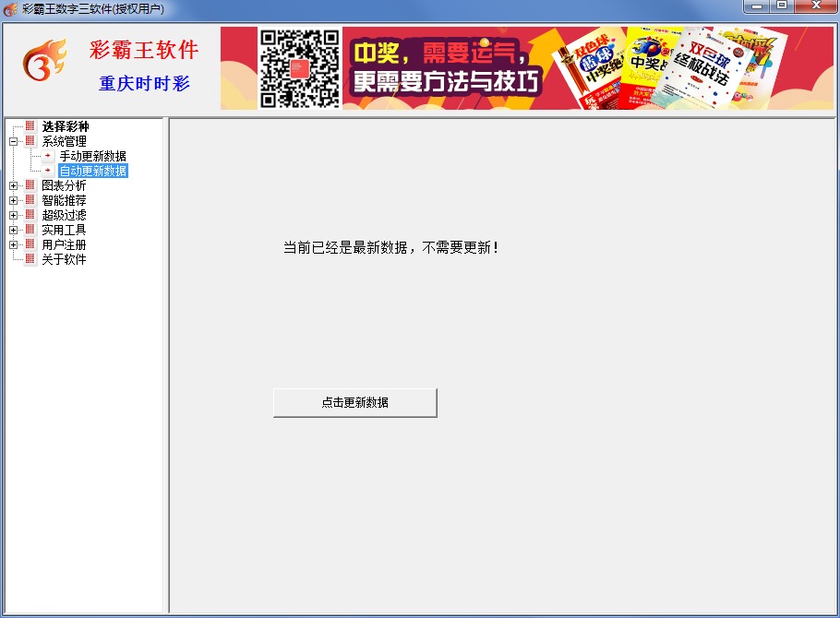840x618 pixels.
Task: Click the QR code in the banner
Action: (299, 68)
